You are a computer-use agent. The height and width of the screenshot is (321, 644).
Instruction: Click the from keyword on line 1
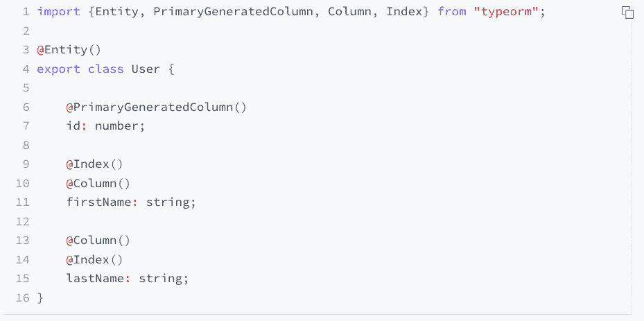(x=452, y=12)
